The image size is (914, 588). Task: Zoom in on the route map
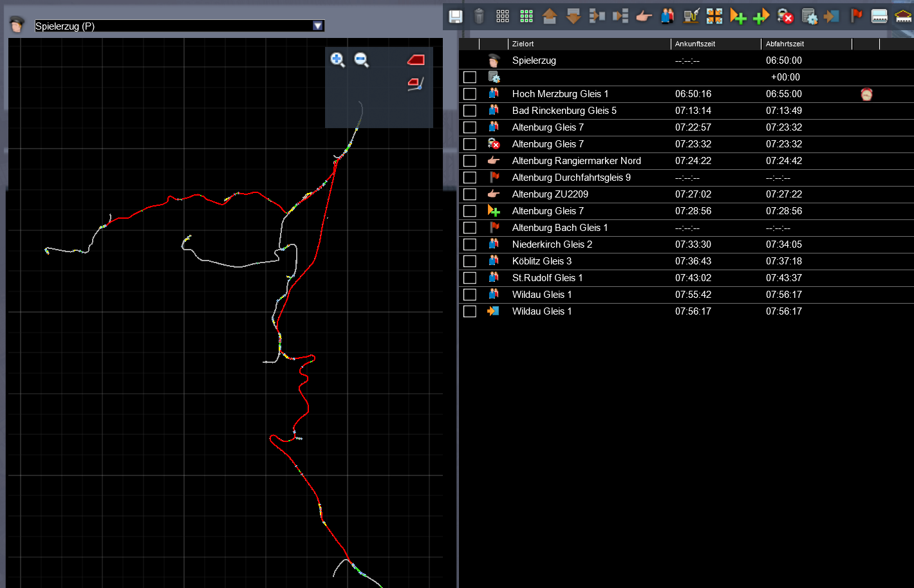337,60
